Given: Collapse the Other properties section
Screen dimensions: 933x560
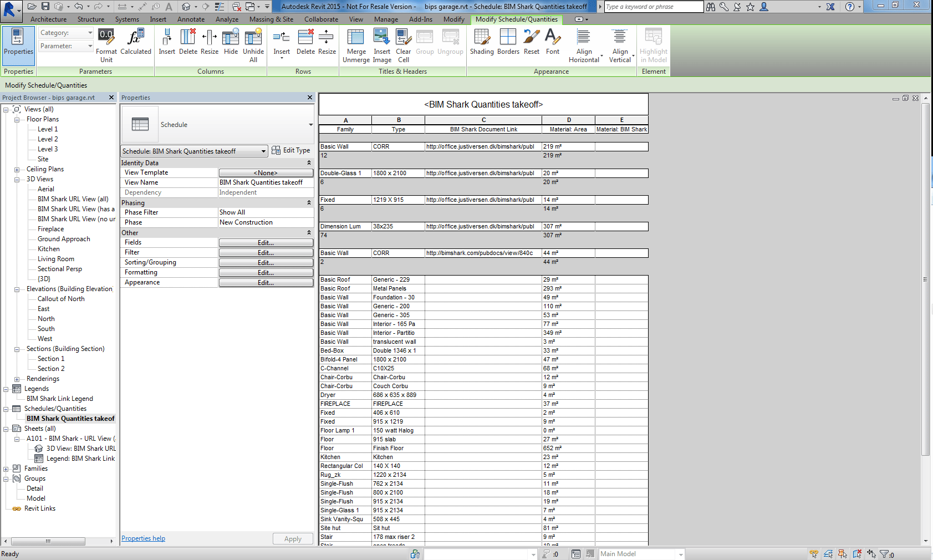Looking at the screenshot, I should [x=309, y=233].
